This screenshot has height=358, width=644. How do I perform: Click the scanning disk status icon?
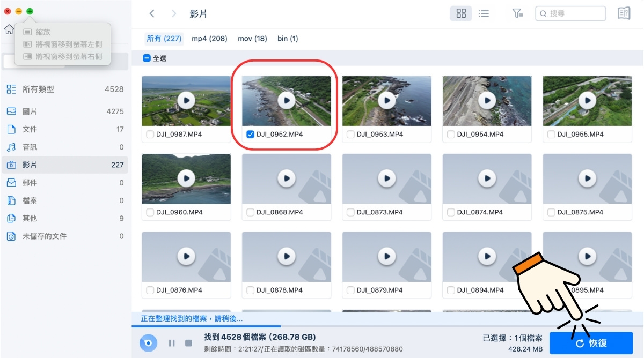(x=149, y=343)
